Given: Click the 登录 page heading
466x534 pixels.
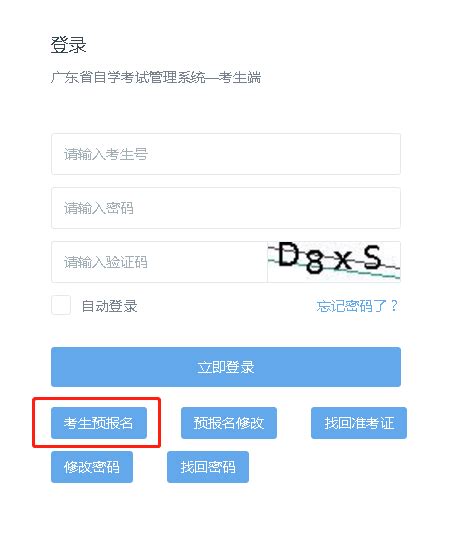Looking at the screenshot, I should pyautogui.click(x=68, y=45).
